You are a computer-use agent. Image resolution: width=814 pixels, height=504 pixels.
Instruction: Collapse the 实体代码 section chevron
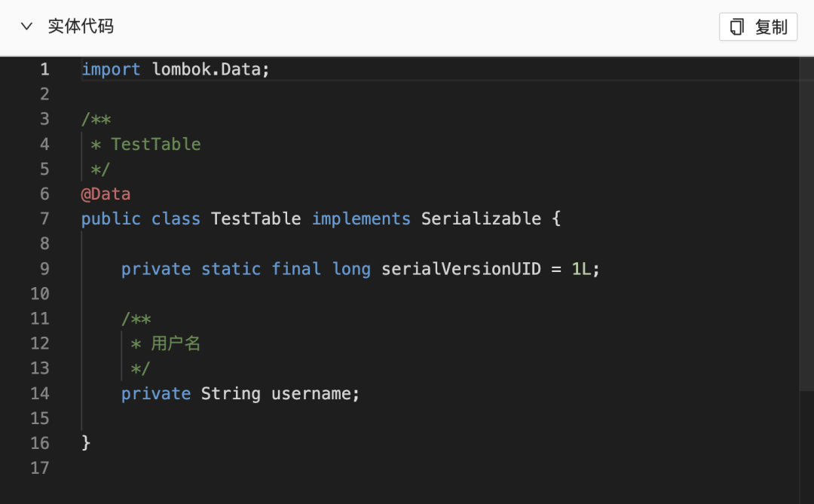point(27,26)
